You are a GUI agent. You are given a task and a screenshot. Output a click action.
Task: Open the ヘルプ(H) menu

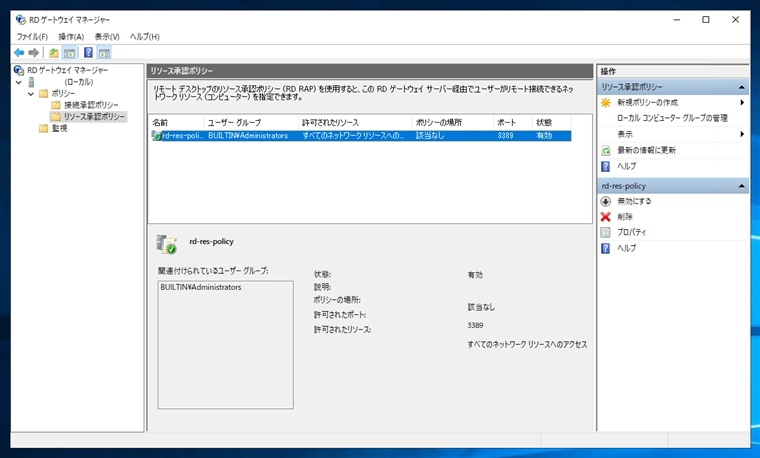point(144,37)
